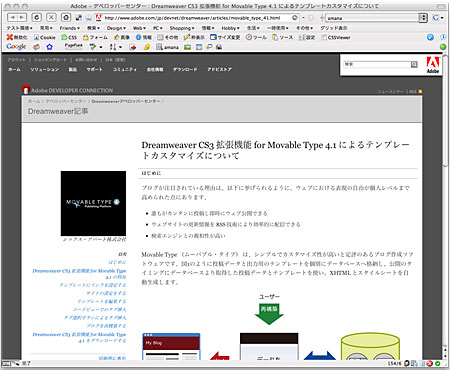Click the Google toolbar logo
Image resolution: width=450 pixels, height=370 pixels.
point(16,46)
